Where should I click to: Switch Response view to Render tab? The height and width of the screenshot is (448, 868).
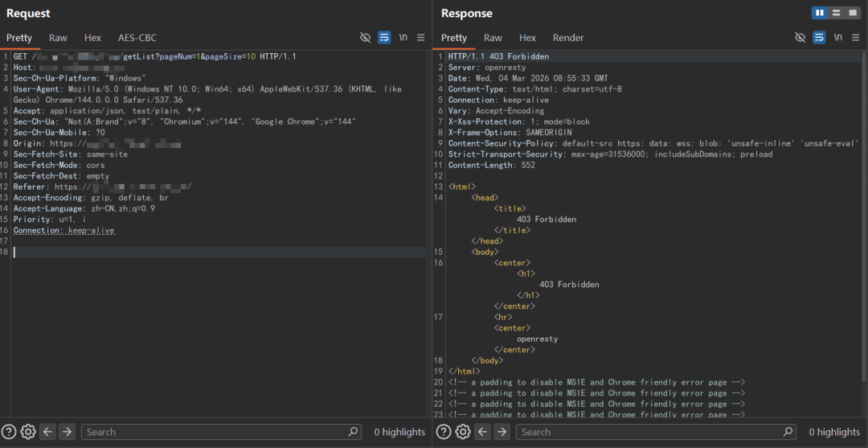click(568, 38)
